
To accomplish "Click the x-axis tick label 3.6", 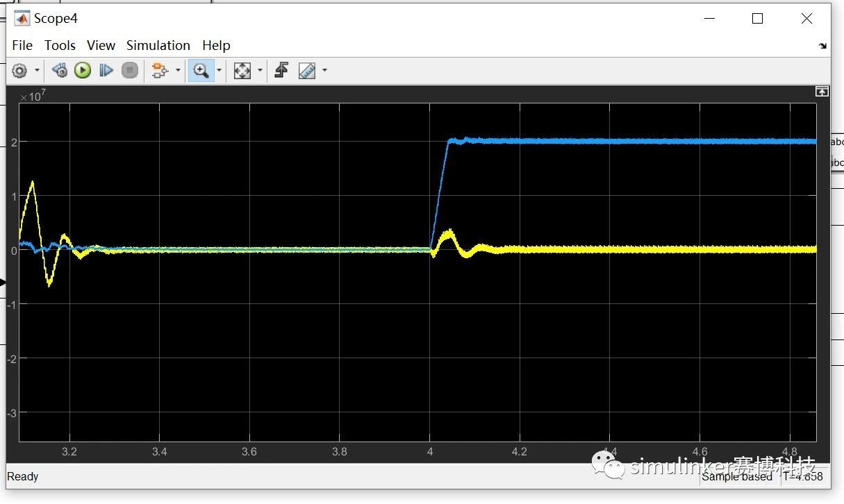I will [249, 451].
